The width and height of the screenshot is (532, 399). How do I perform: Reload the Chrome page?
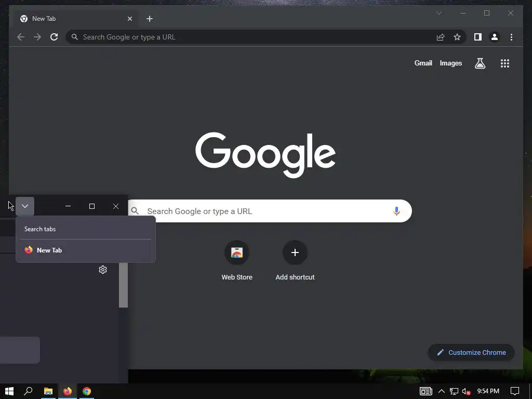point(54,37)
